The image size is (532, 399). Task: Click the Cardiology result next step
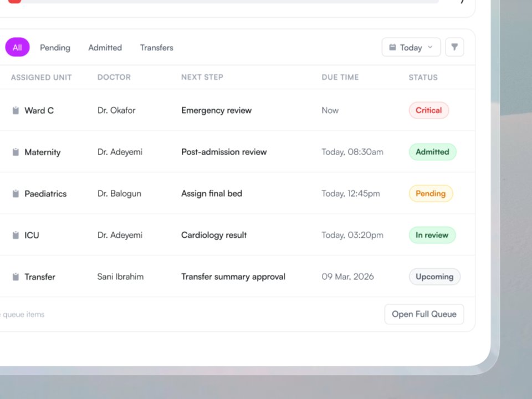(214, 235)
